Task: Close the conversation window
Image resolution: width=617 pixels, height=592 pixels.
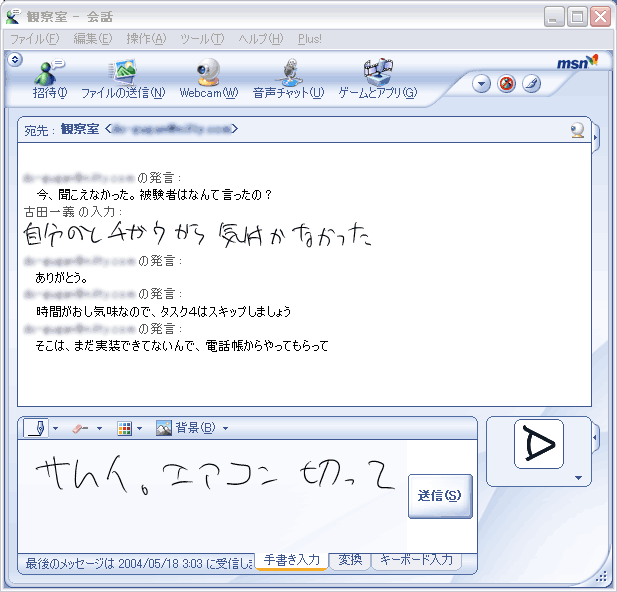Action: click(600, 17)
